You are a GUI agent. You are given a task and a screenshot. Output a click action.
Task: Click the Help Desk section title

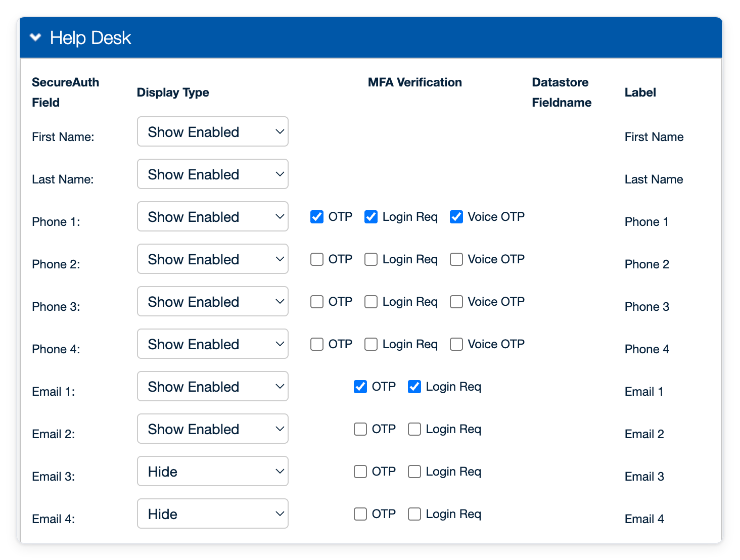90,38
